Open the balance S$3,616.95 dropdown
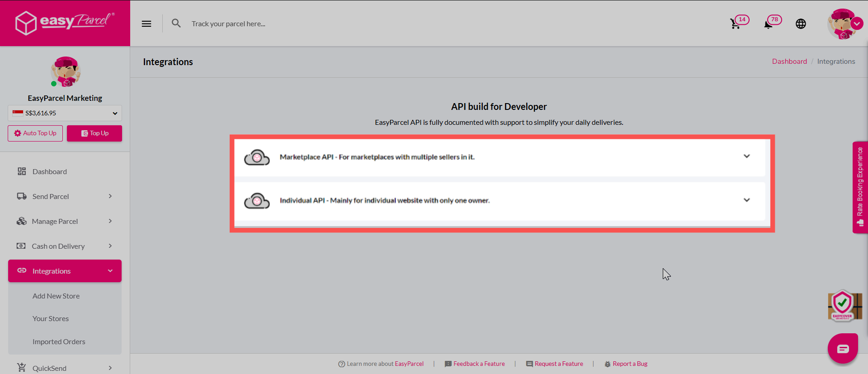 65,113
